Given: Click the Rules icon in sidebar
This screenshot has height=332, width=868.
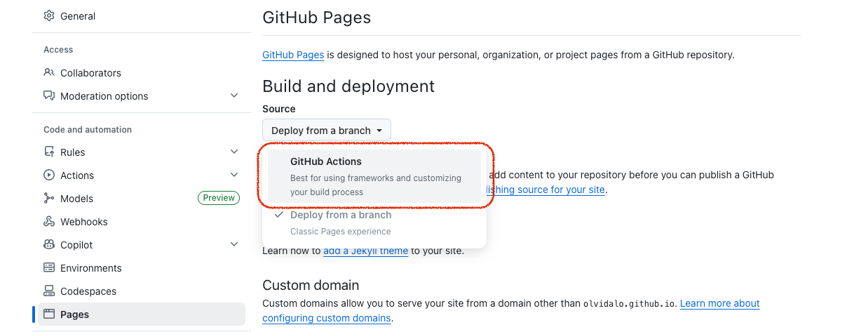Looking at the screenshot, I should [49, 152].
